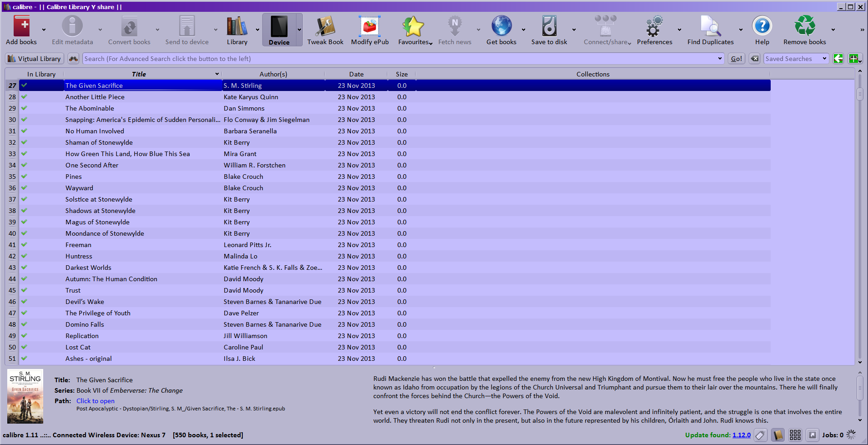Sort by the Author(s) column header
Viewport: 868px width, 445px height.
273,74
